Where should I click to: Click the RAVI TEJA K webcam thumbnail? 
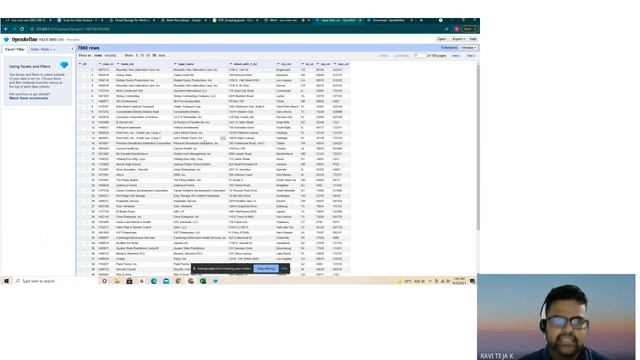tap(556, 317)
